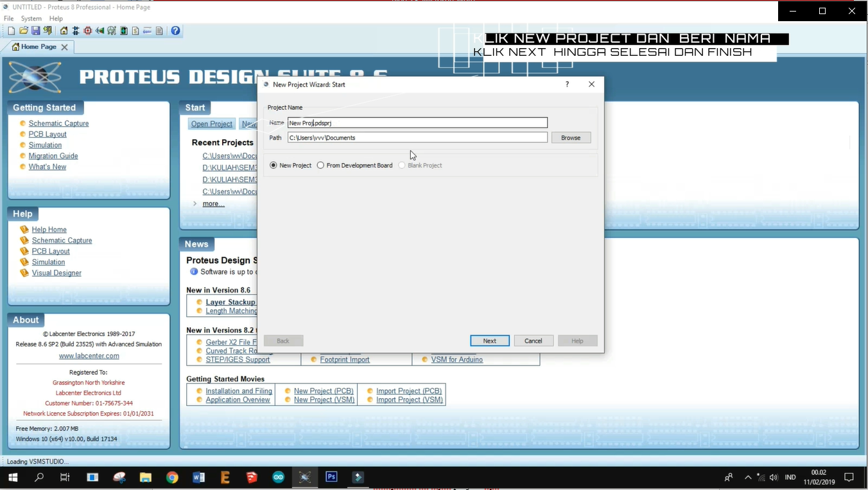Screen dimensions: 868x490
Task: Open the Bill of Materials dollar icon
Action: pos(135,31)
